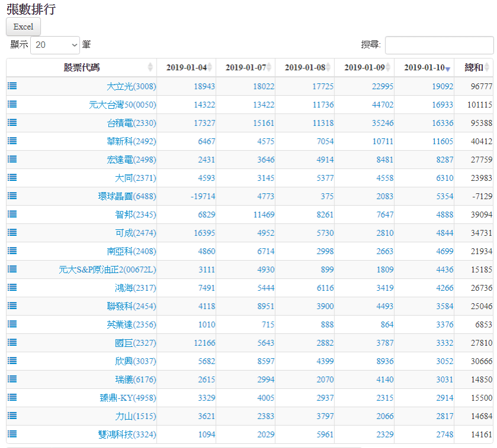Click the list icon beside 台積電(2330)

[12, 122]
